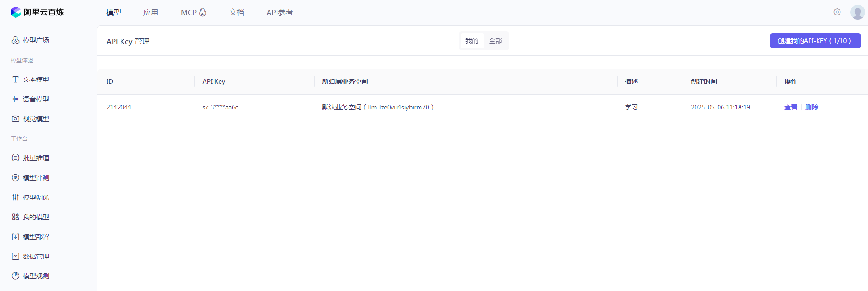This screenshot has height=291, width=868.
Task: Open 模型评测 compass icon
Action: 15,178
